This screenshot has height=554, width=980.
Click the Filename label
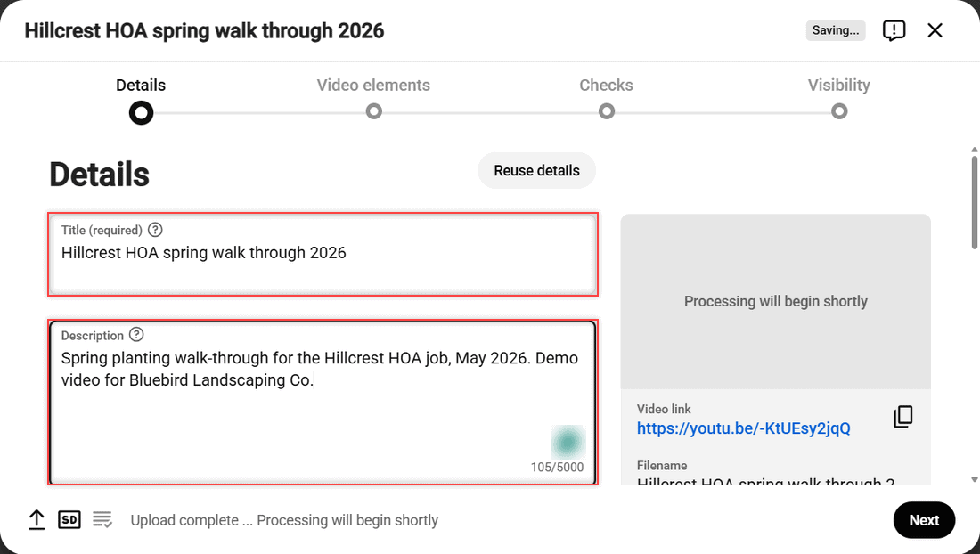[662, 465]
